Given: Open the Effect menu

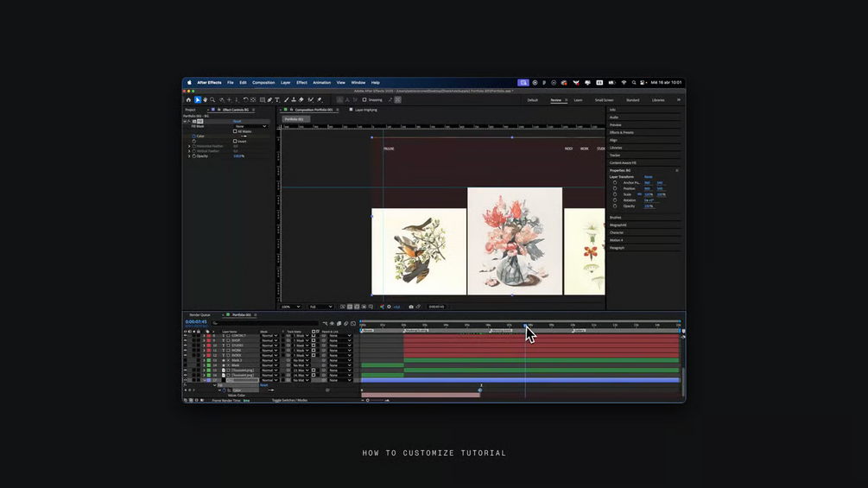Looking at the screenshot, I should point(301,82).
